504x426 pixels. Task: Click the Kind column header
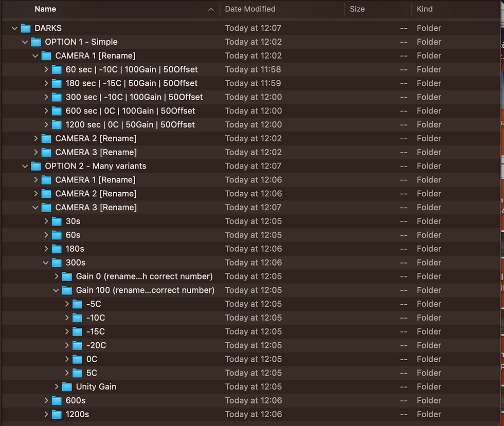tap(425, 9)
